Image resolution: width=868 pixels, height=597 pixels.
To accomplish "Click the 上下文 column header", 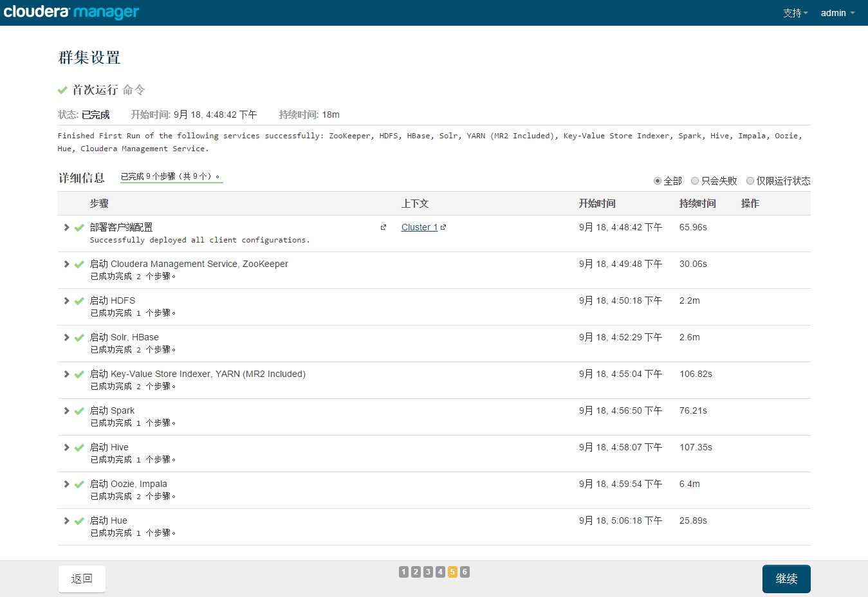I will (x=415, y=203).
